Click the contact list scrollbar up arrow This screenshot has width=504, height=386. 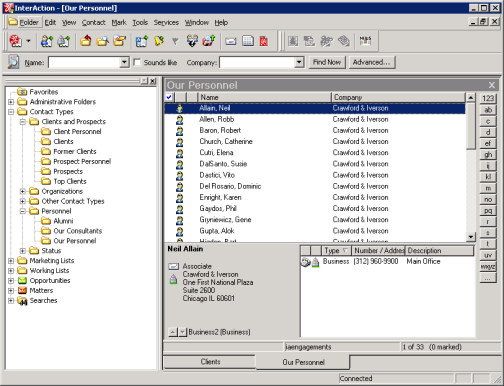(470, 97)
